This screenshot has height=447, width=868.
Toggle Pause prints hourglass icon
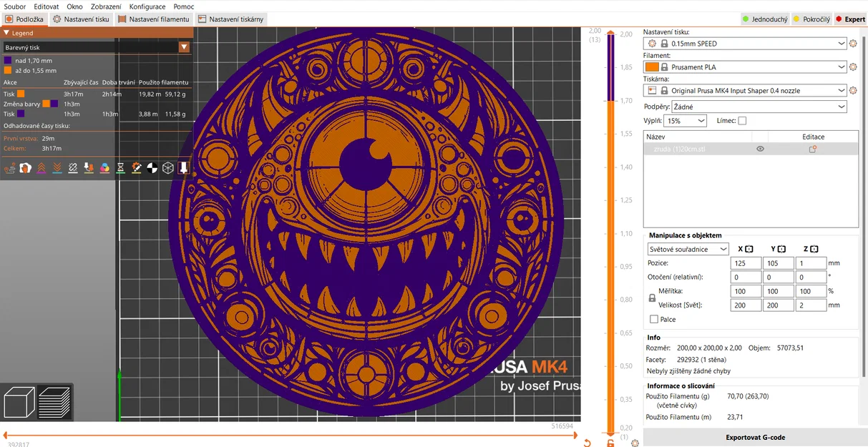120,168
